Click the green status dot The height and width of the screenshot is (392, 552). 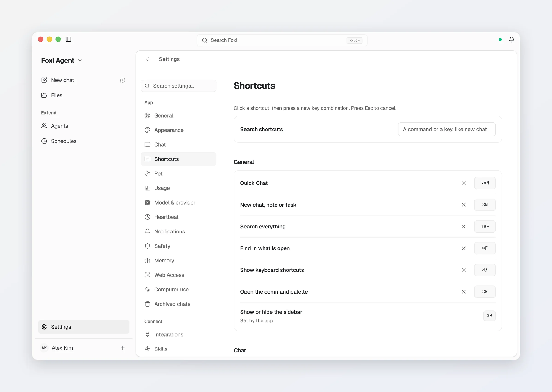tap(500, 40)
